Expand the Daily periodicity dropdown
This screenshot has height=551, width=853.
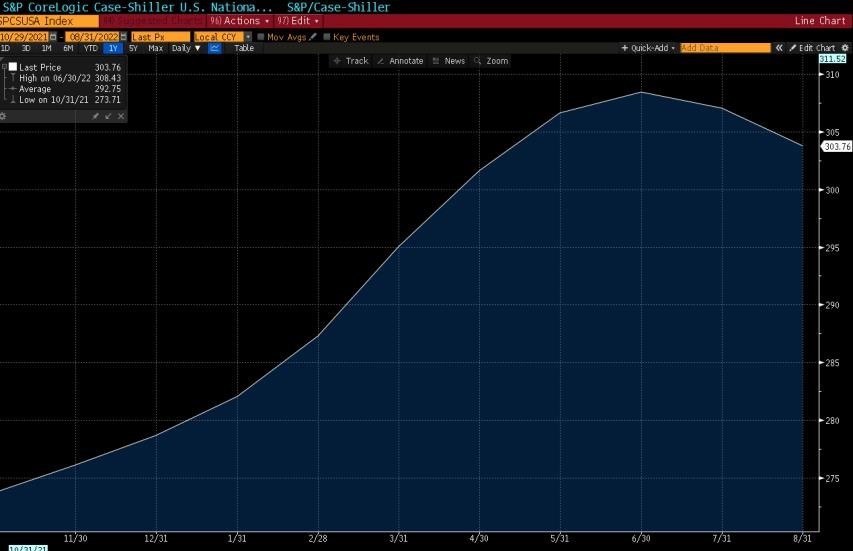[185, 48]
